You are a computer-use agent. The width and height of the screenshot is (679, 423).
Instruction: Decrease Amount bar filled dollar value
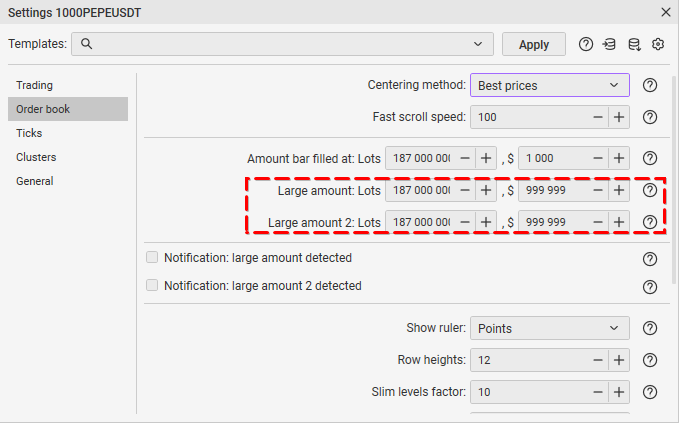tap(598, 158)
